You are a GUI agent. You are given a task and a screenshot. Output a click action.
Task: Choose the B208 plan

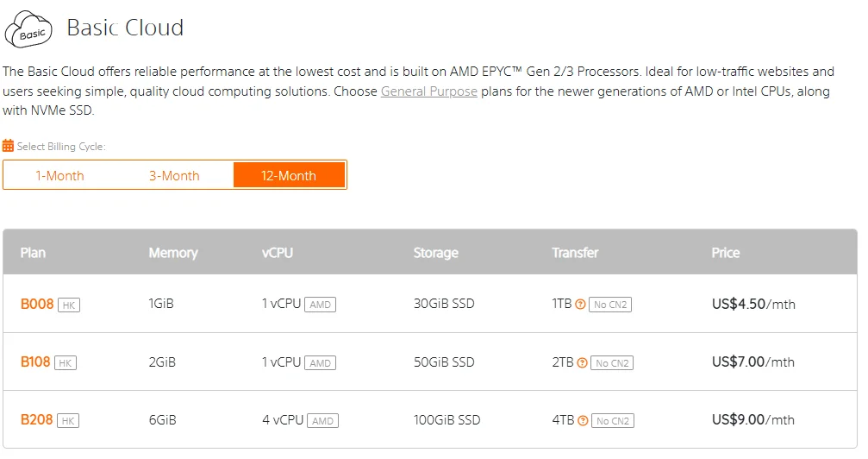(x=36, y=419)
